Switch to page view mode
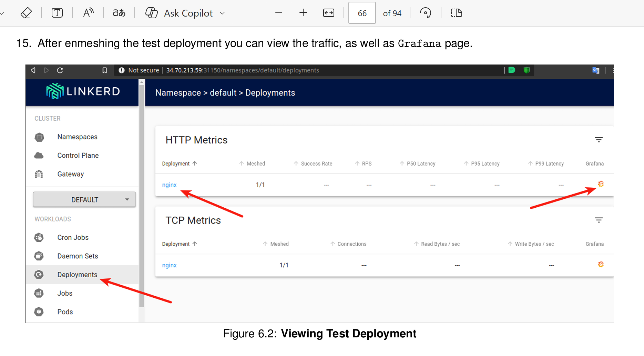 (457, 13)
